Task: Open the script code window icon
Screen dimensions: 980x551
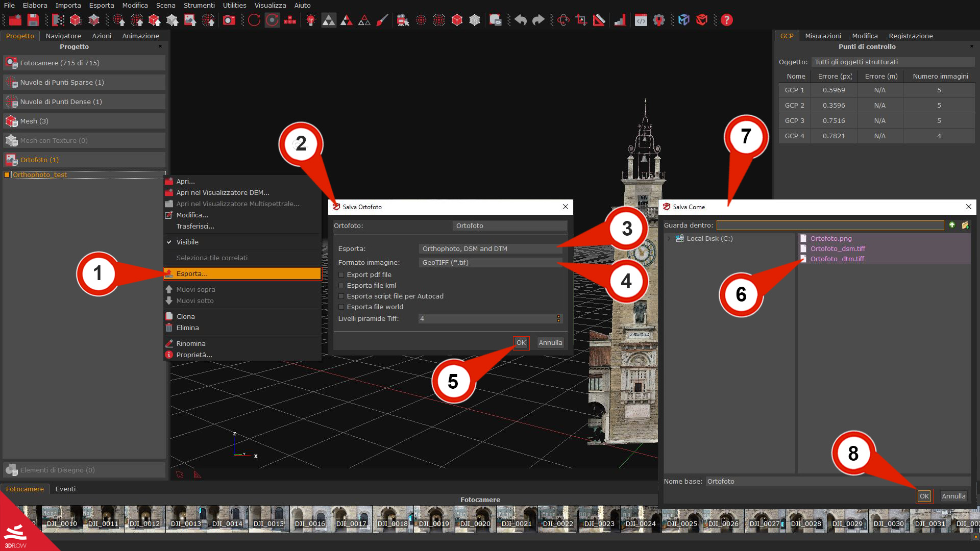Action: 641,20
